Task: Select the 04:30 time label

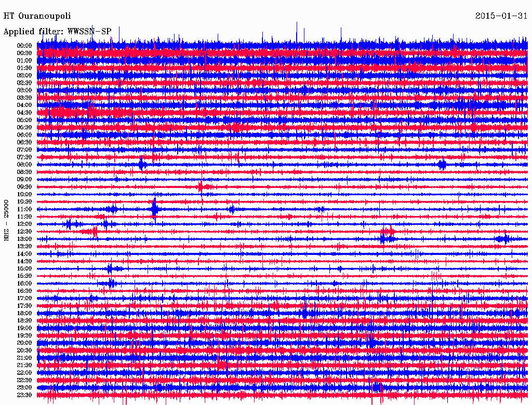Action: pyautogui.click(x=24, y=113)
